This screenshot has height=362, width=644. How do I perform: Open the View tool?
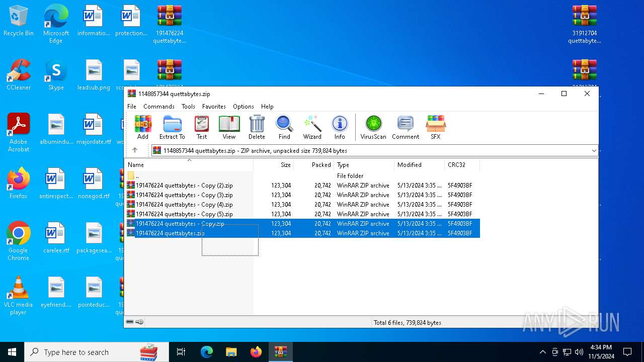[x=229, y=127]
